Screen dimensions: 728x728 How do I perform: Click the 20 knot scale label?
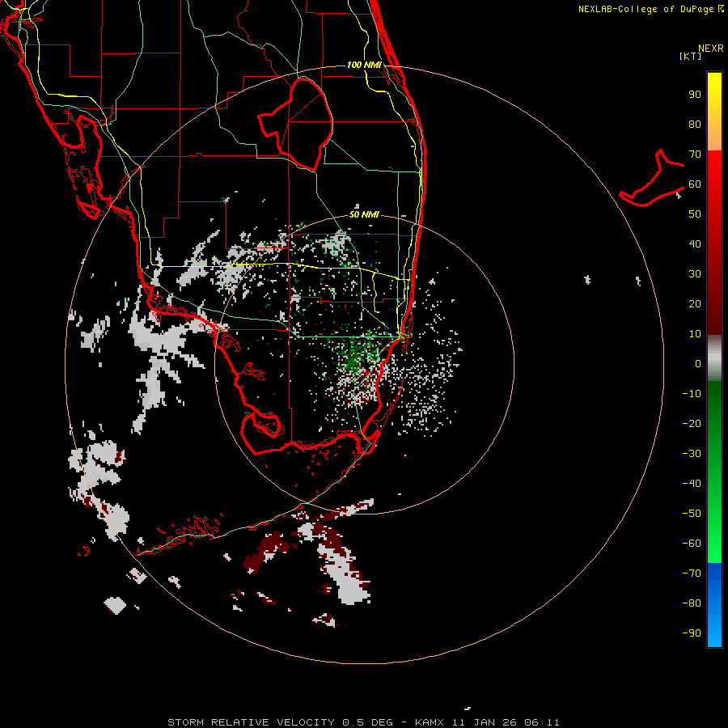click(x=695, y=303)
